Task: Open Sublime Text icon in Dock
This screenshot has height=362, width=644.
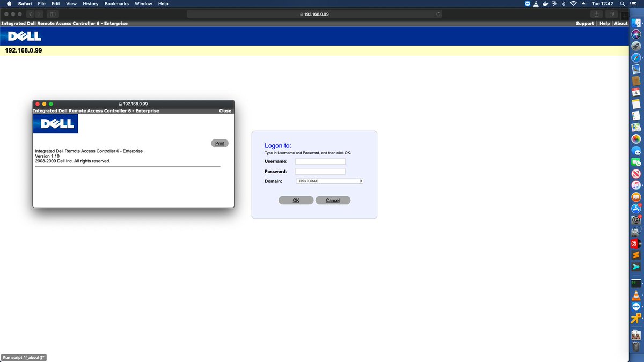Action: [x=636, y=255]
